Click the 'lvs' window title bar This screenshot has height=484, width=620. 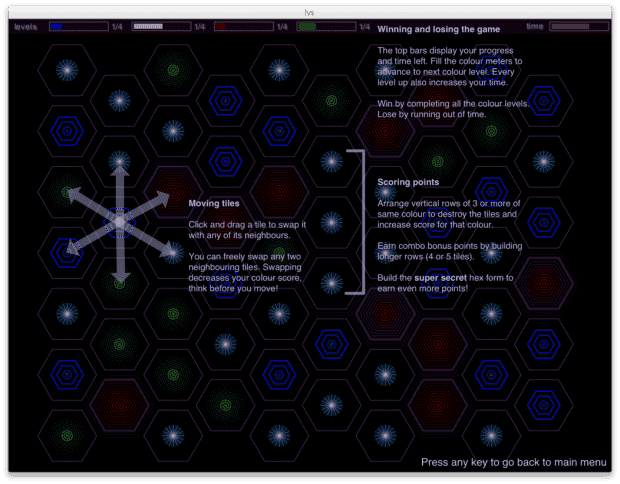click(310, 8)
